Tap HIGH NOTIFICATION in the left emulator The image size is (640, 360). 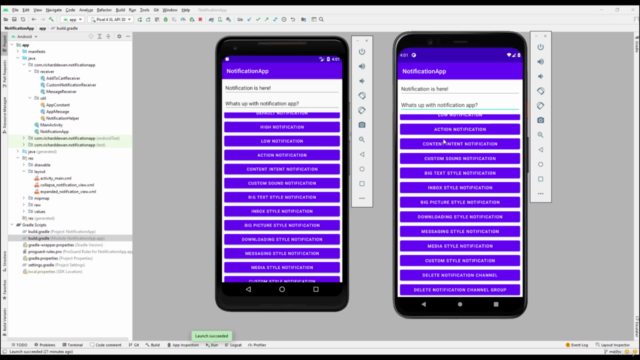tap(282, 127)
